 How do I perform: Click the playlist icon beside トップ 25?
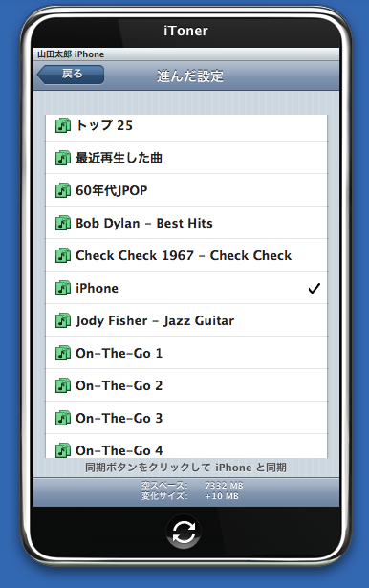[x=63, y=125]
